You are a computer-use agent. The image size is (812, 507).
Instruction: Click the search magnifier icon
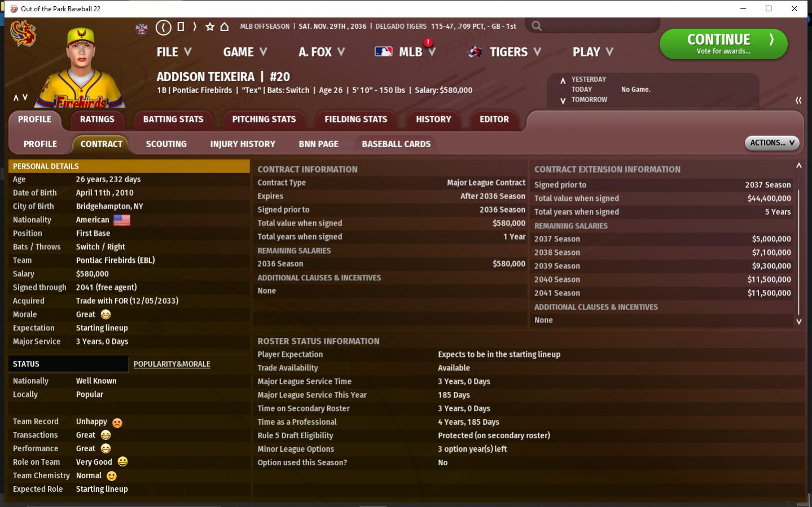(x=537, y=26)
